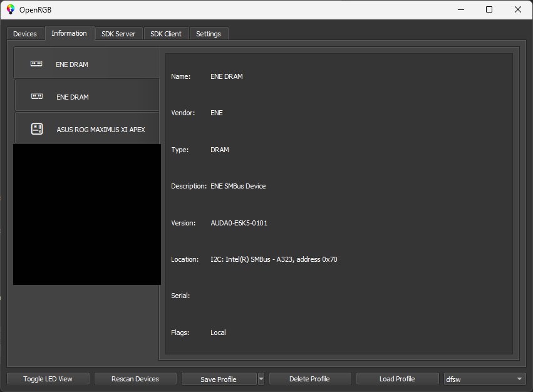Select the ASUS ROG MAXIMUS XI APEX device entry
The width and height of the screenshot is (533, 392).
point(87,129)
